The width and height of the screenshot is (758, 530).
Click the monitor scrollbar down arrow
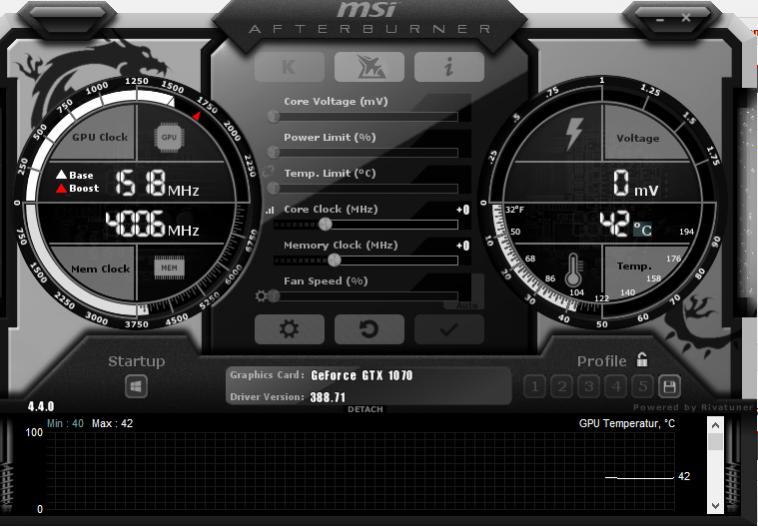pyautogui.click(x=715, y=506)
